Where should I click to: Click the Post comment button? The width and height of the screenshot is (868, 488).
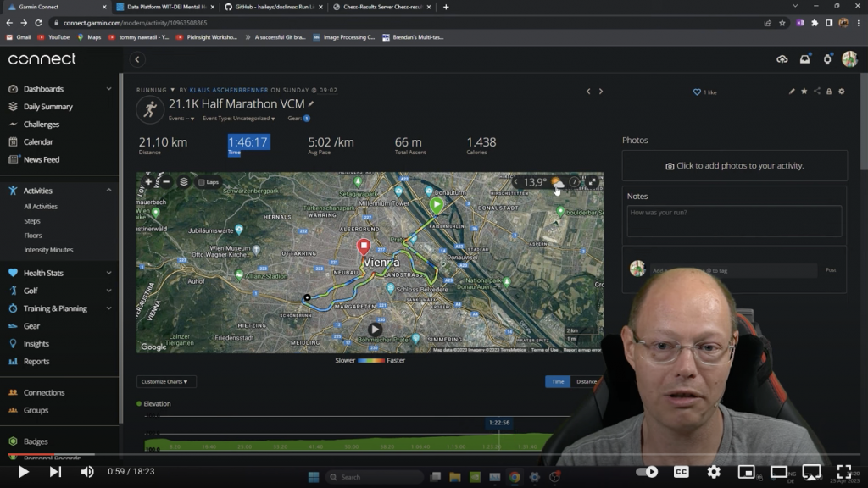831,270
